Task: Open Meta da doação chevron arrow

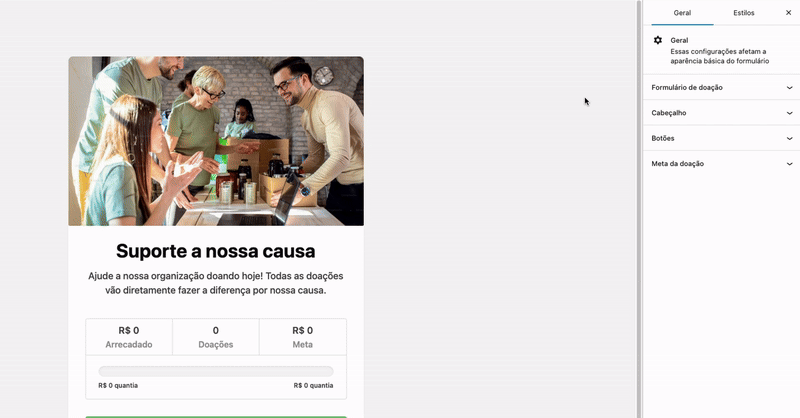Action: (x=789, y=164)
